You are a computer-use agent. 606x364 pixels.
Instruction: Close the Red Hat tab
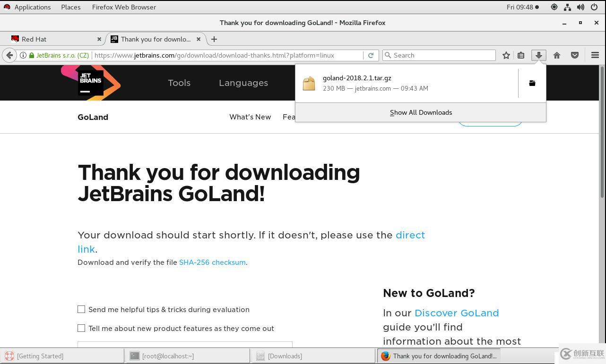[x=99, y=39]
